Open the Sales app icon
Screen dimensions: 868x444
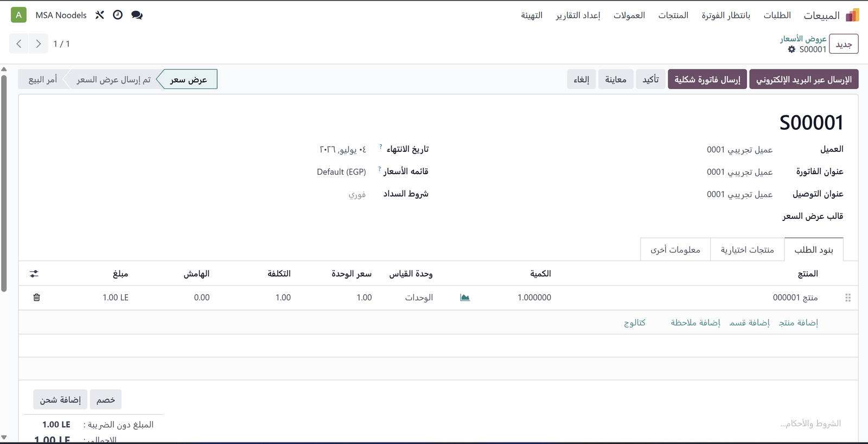coord(852,15)
